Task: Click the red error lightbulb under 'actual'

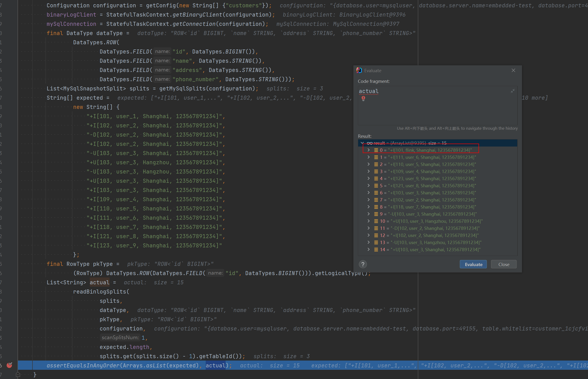Action: tap(363, 99)
